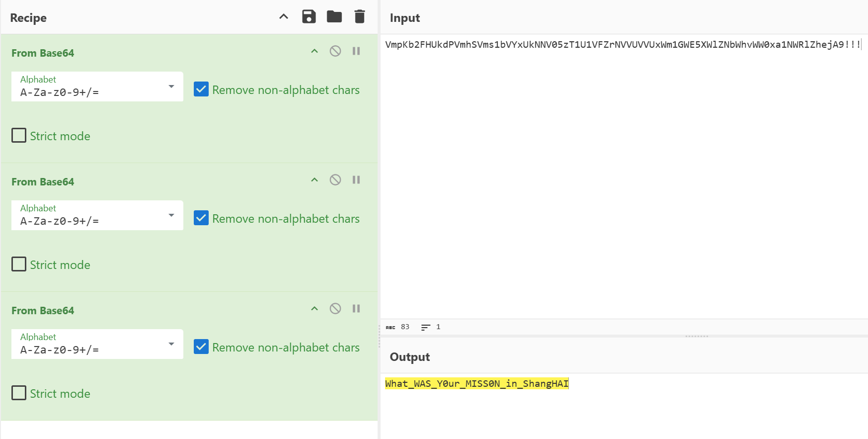Pause at the second From Base64 operation
The height and width of the screenshot is (439, 868).
tap(356, 180)
